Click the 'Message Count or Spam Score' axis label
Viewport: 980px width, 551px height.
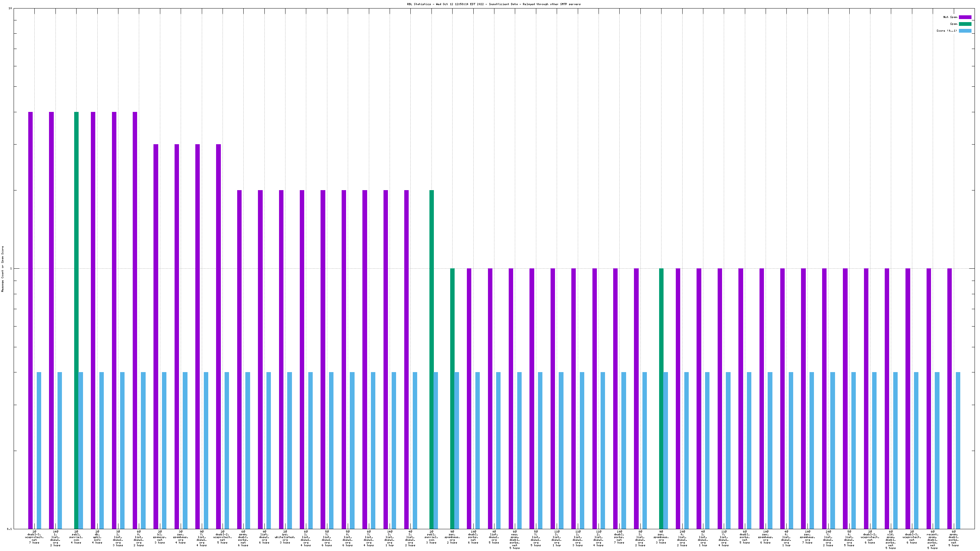[2, 269]
